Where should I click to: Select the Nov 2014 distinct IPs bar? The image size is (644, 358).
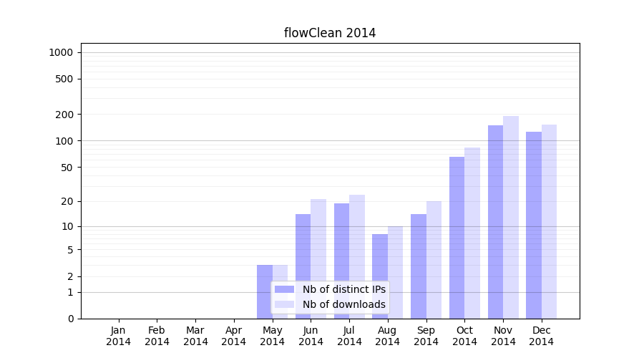coord(495,222)
